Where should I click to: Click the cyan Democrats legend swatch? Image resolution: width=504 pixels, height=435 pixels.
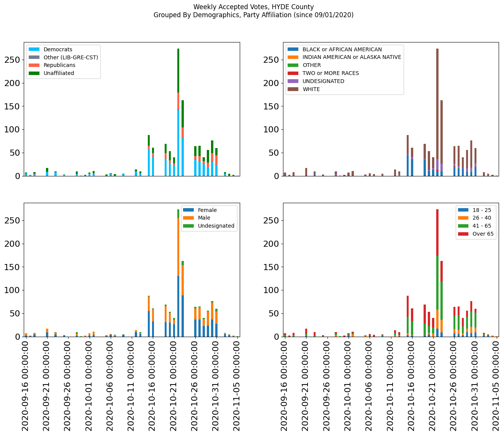coord(34,49)
